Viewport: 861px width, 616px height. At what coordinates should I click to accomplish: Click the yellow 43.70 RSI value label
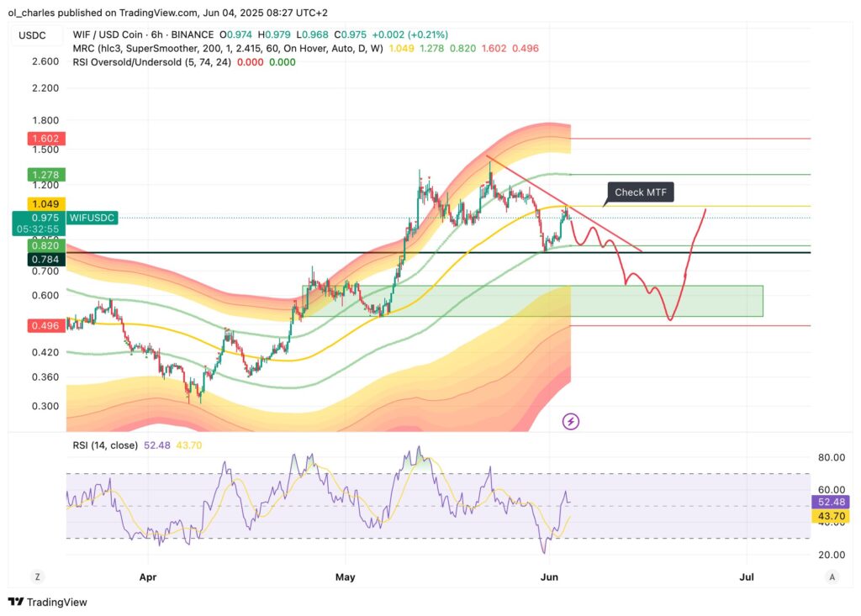click(828, 515)
